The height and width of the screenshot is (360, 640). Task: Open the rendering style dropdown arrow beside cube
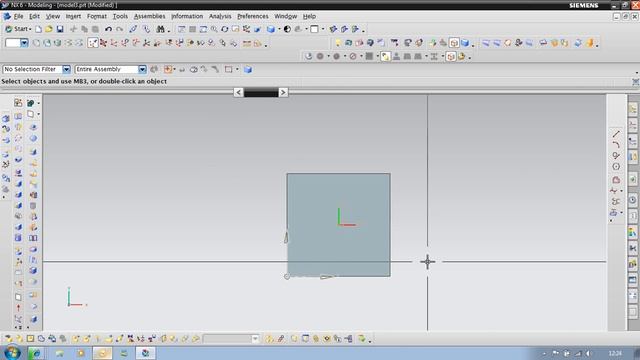pyautogui.click(x=279, y=29)
